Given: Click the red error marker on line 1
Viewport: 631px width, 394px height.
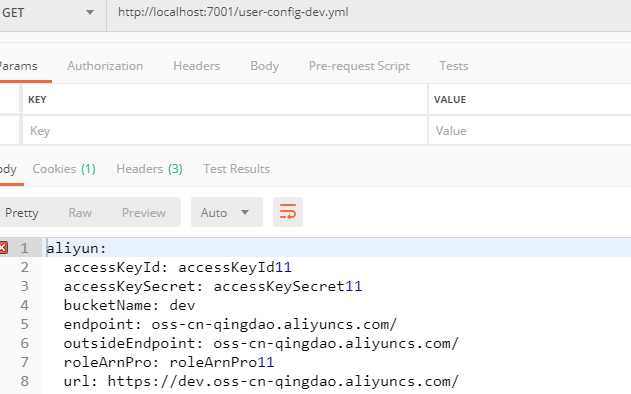Looking at the screenshot, I should (x=4, y=248).
